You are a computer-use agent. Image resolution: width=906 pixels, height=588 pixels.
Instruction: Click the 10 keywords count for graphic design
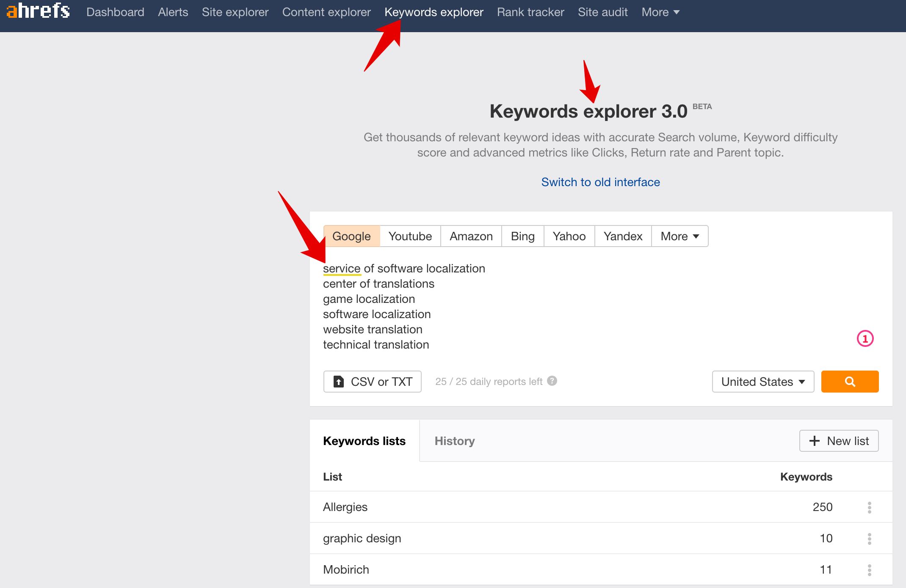pyautogui.click(x=826, y=538)
